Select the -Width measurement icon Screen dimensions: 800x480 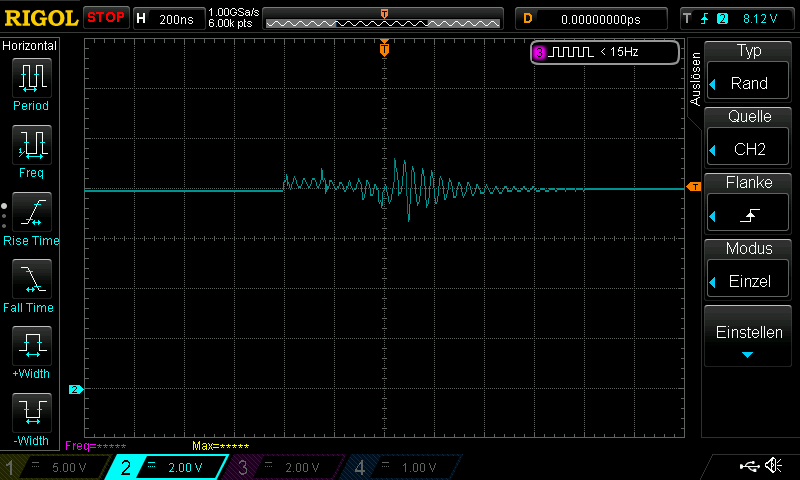32,412
